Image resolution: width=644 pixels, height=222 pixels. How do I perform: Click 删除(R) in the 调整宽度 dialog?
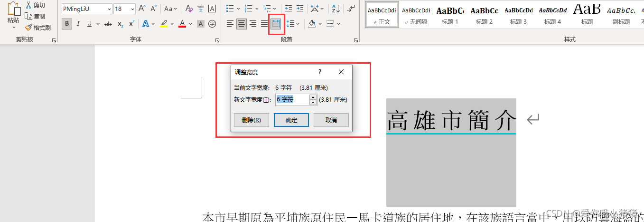[x=252, y=120]
